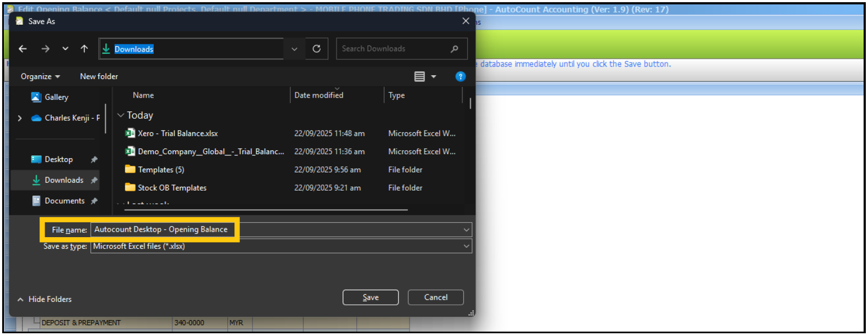
Task: Click 22/09/2025 9:21 am date cell
Action: (x=327, y=188)
